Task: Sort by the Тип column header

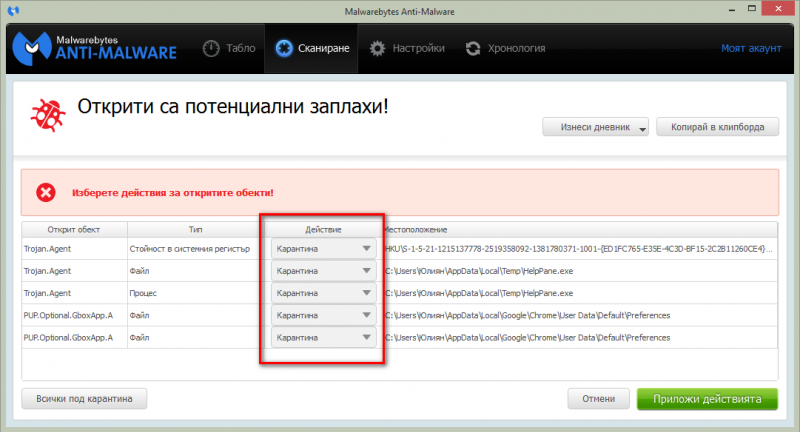Action: [x=195, y=230]
